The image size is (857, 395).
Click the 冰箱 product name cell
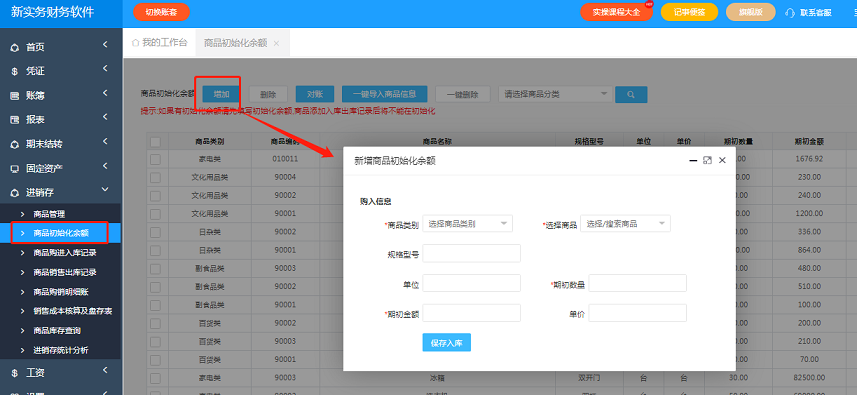(x=437, y=378)
